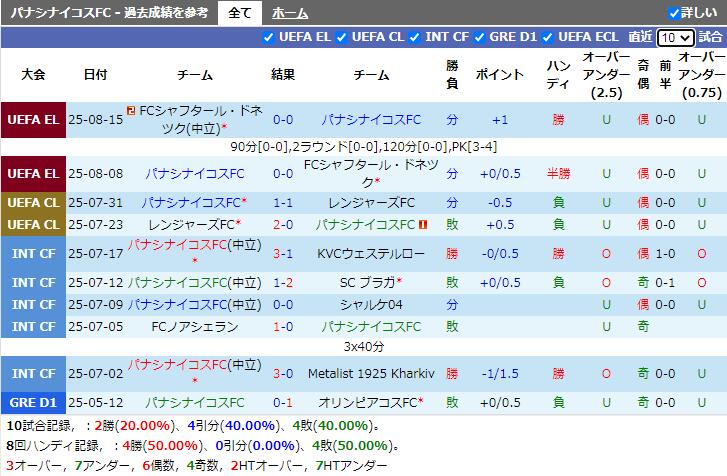The image size is (727, 476).
Task: Click the 0-0 result for 25-08-15 match
Action: point(283,120)
